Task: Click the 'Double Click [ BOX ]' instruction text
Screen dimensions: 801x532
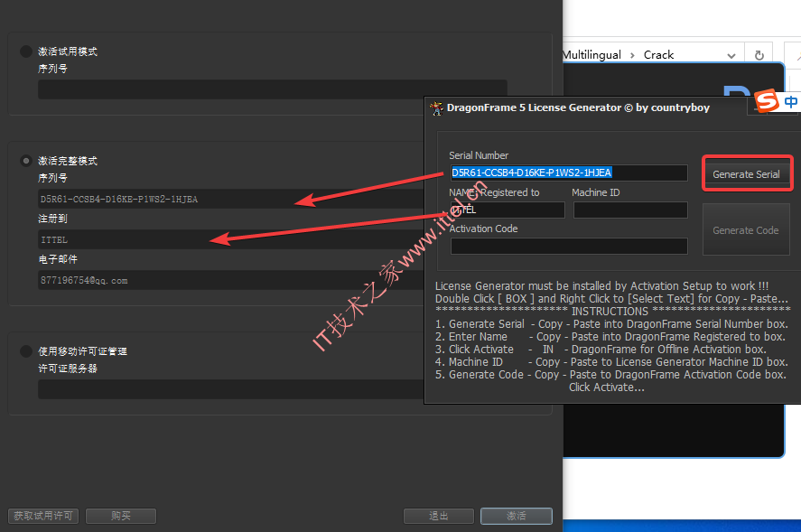Action: (x=612, y=299)
